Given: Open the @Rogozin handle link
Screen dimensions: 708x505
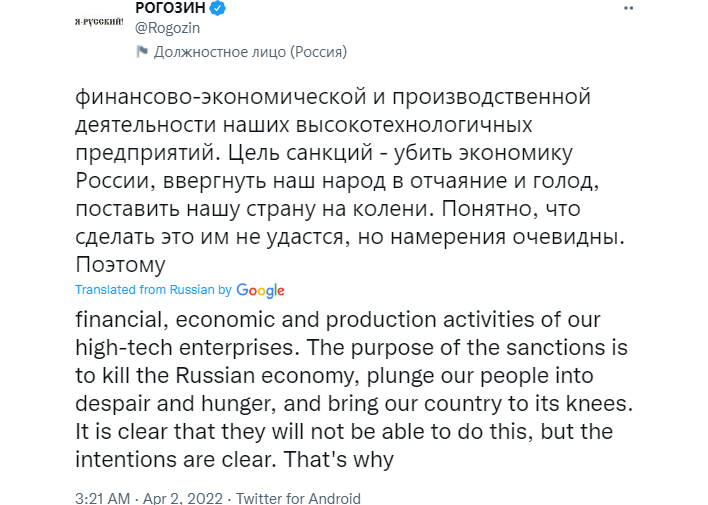Looking at the screenshot, I should 168,28.
